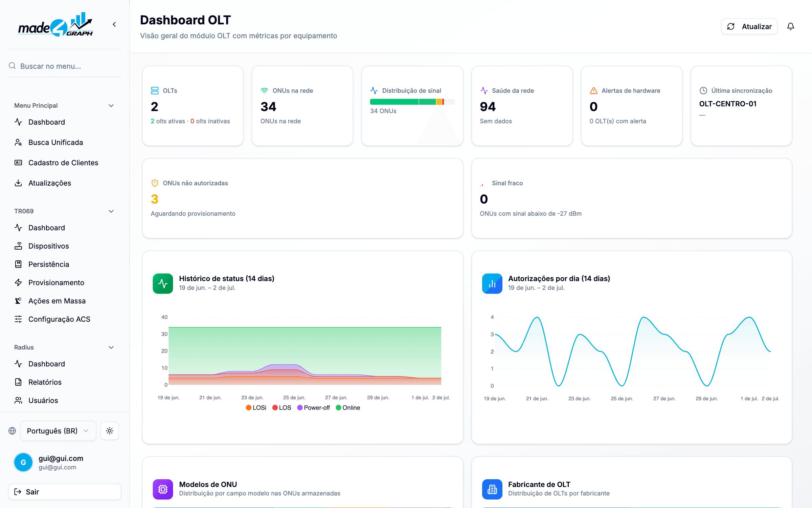Toggle the LOSi legend series
This screenshot has width=812, height=508.
(256, 408)
